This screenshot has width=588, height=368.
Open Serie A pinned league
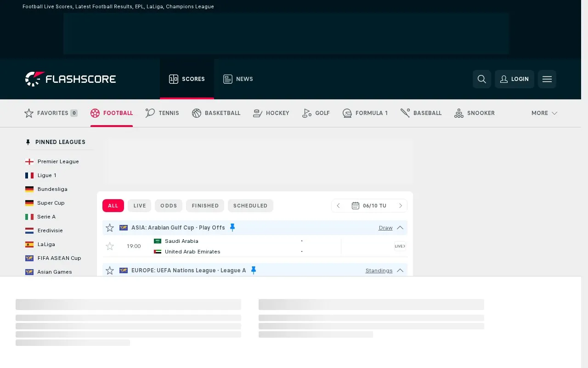[x=46, y=217]
